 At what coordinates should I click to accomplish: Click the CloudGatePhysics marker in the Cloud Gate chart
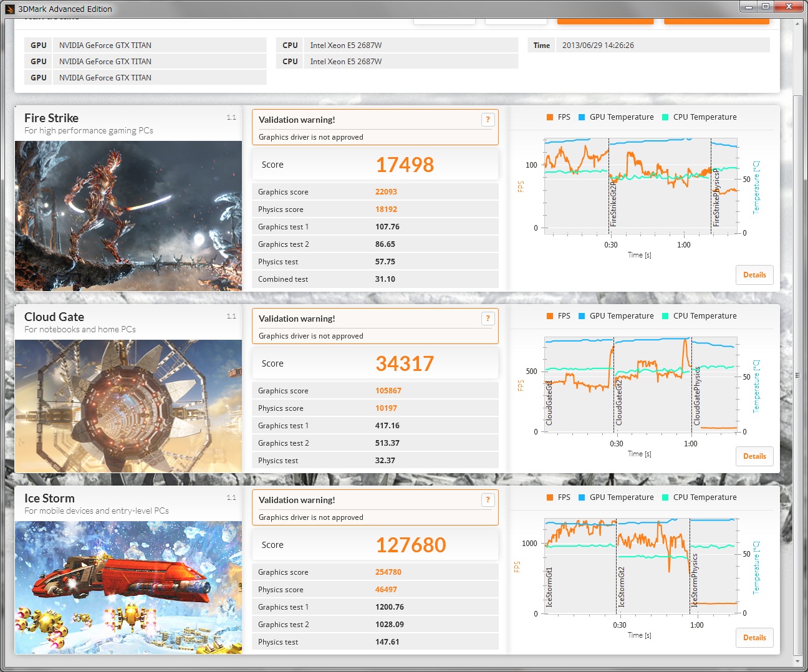pyautogui.click(x=697, y=397)
